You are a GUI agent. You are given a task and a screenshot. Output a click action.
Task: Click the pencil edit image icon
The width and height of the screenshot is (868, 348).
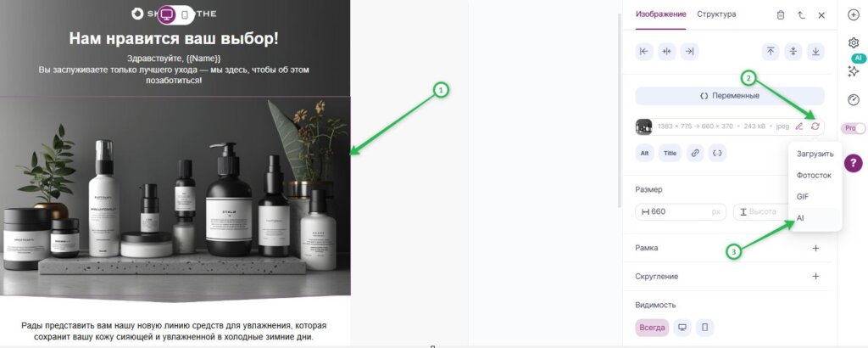click(x=798, y=126)
